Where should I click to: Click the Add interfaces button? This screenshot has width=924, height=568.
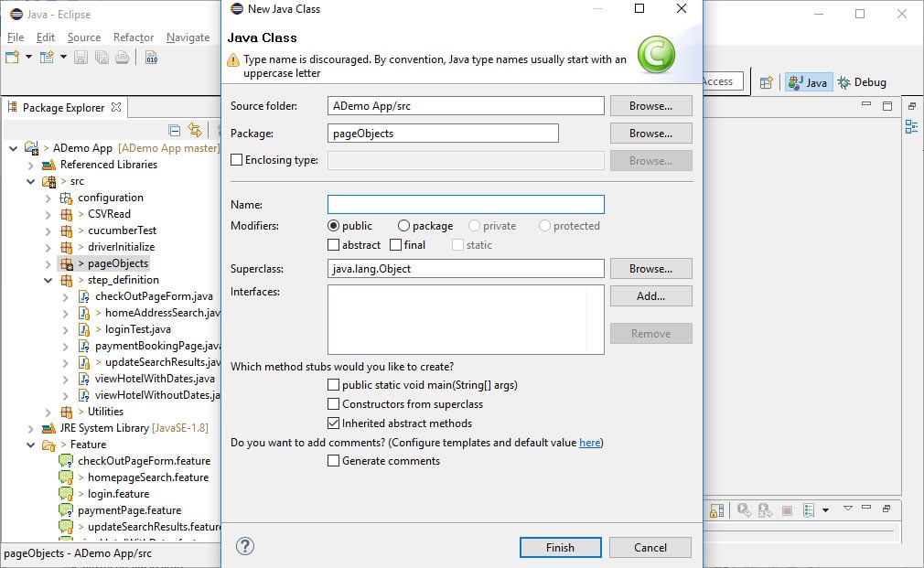coord(651,295)
